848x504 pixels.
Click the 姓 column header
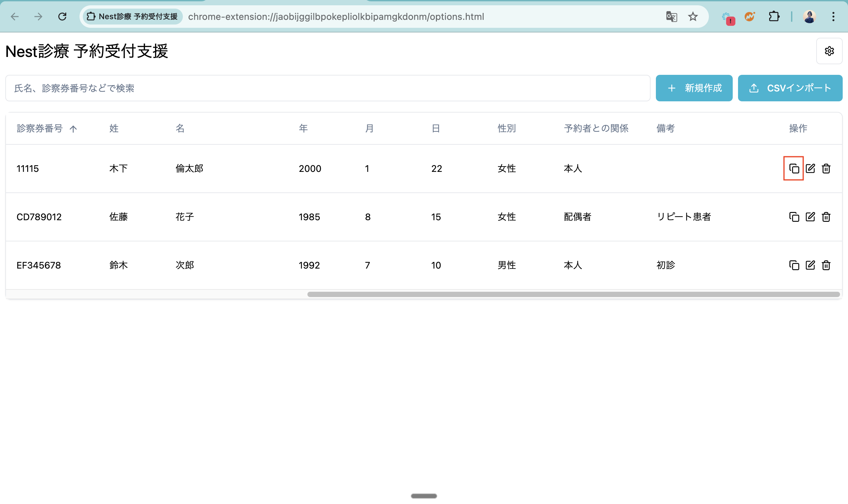pyautogui.click(x=114, y=128)
